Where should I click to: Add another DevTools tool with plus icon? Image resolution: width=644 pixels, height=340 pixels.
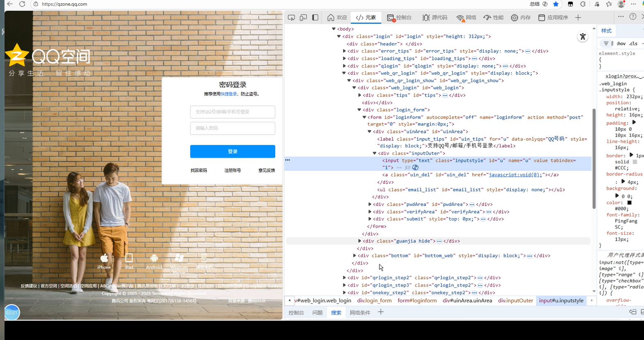click(578, 18)
